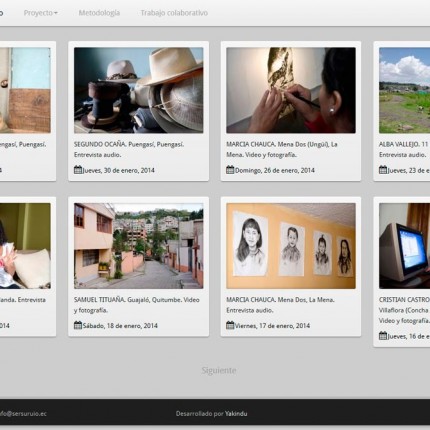The height and width of the screenshot is (430, 430).
Task: Open Trabajo colaborativo in the navbar
Action: [174, 13]
